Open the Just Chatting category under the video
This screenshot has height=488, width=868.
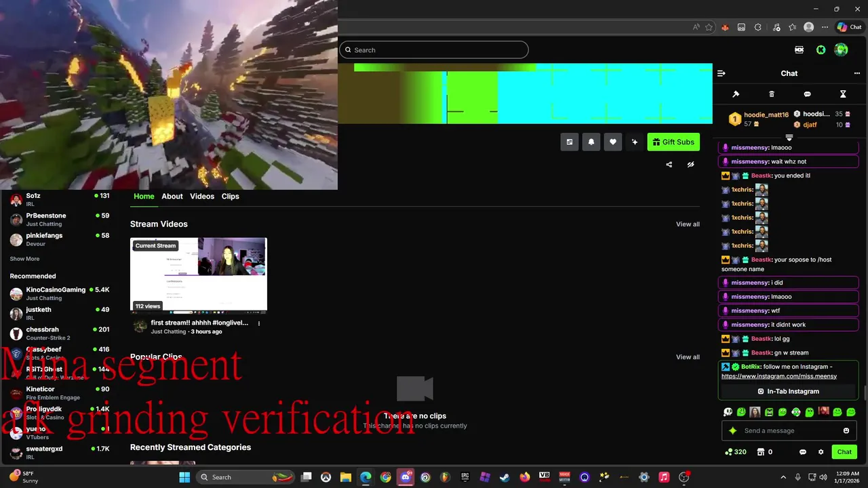pyautogui.click(x=168, y=331)
